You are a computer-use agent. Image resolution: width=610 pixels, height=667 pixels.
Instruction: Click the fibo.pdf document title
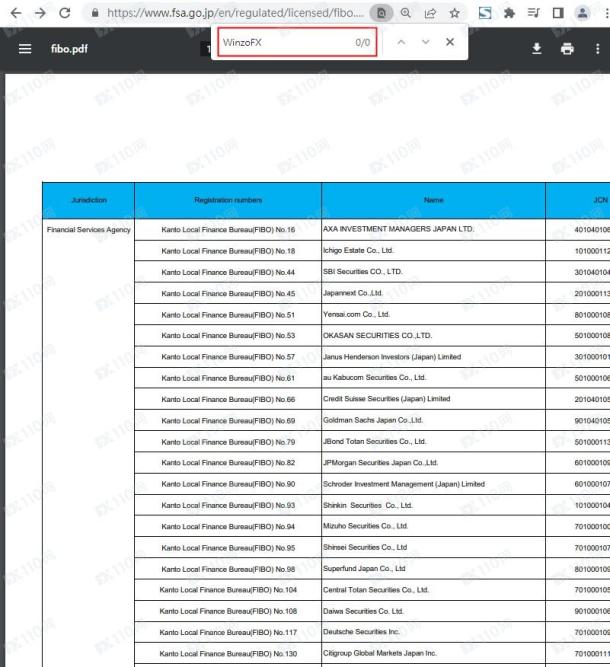[69, 49]
